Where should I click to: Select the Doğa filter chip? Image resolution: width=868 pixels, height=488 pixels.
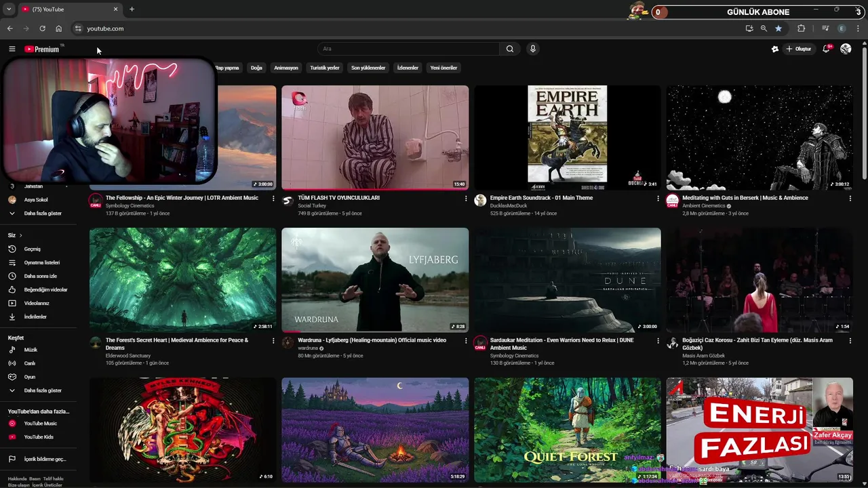pos(256,68)
